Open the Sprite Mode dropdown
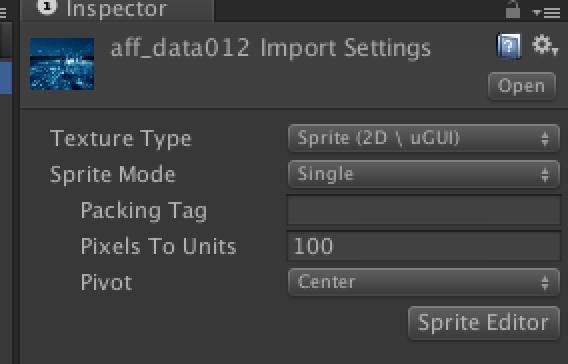The width and height of the screenshot is (568, 364). 423,174
